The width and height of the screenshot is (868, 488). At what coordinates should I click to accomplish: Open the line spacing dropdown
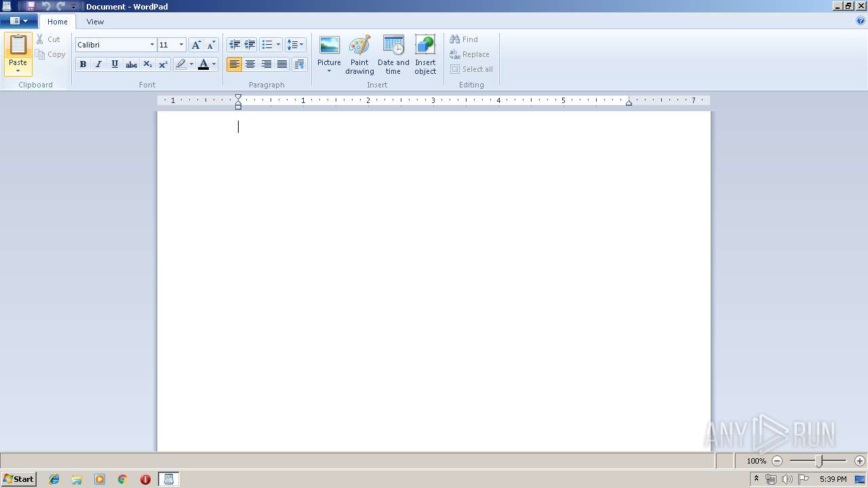(x=296, y=45)
